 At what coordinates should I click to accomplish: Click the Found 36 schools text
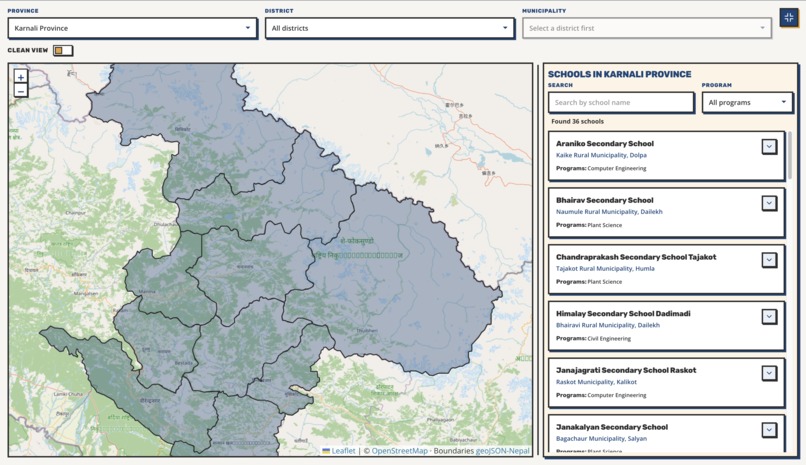pyautogui.click(x=577, y=121)
